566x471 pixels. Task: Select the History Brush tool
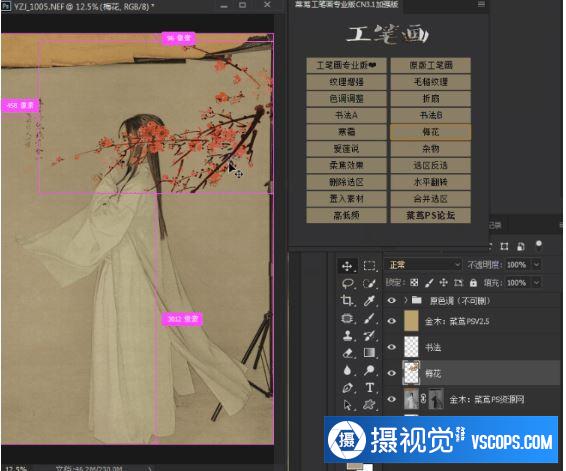click(x=369, y=336)
